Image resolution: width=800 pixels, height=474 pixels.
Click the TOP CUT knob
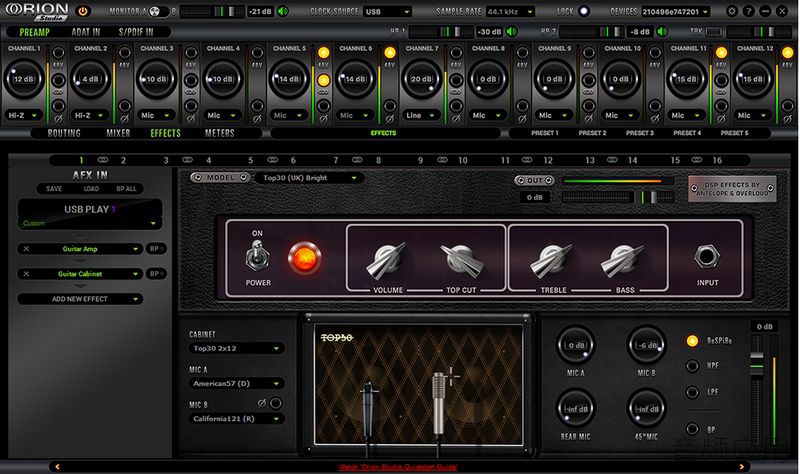(x=462, y=259)
